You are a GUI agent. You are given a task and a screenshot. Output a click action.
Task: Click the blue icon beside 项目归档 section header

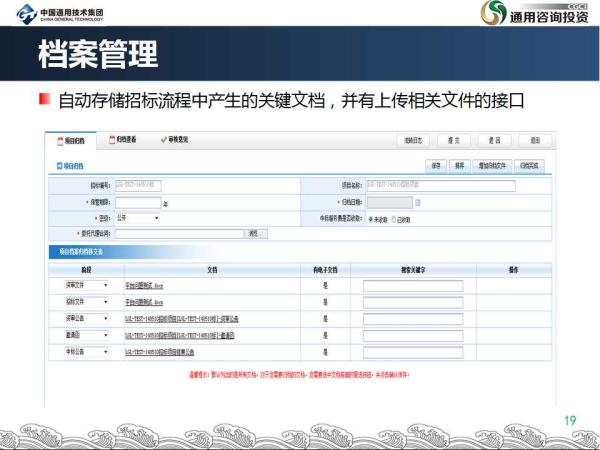click(59, 164)
